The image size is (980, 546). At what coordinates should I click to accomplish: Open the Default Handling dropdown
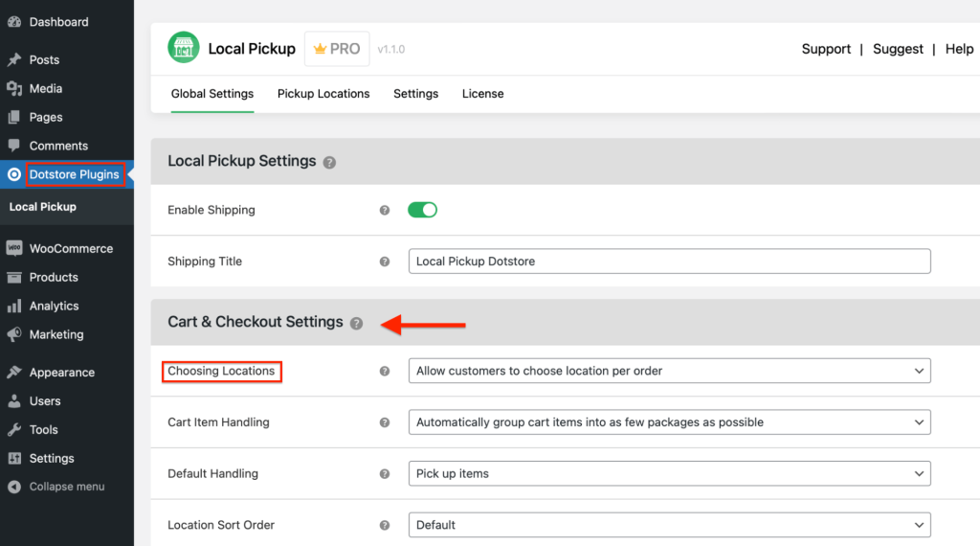669,473
